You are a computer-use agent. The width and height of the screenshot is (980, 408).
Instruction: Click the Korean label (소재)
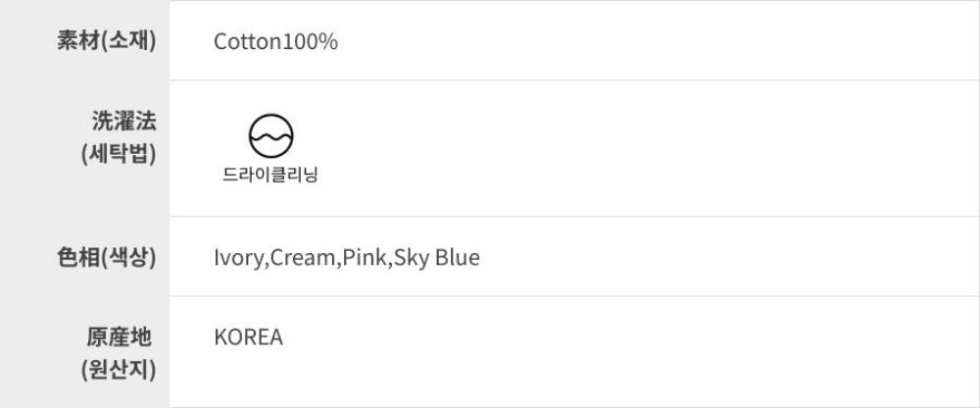(x=129, y=41)
